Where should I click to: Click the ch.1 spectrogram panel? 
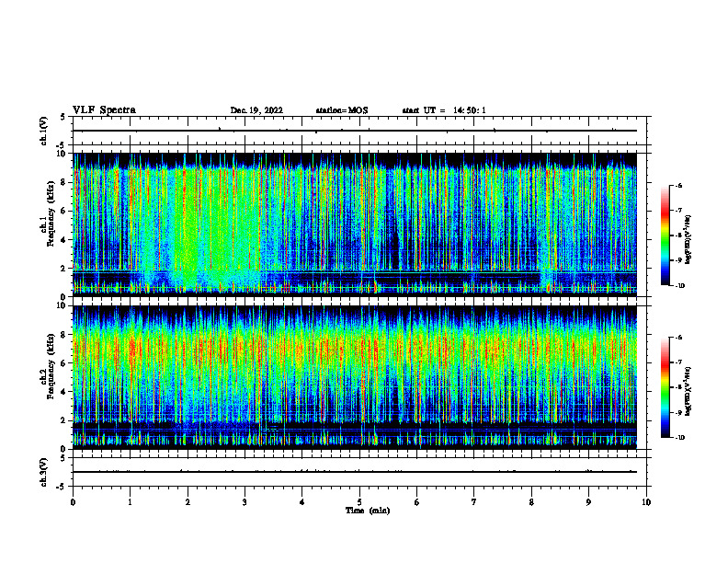pyautogui.click(x=355, y=224)
